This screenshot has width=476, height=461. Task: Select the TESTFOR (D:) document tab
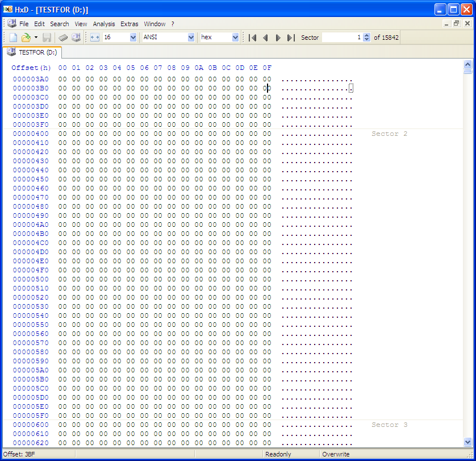32,52
